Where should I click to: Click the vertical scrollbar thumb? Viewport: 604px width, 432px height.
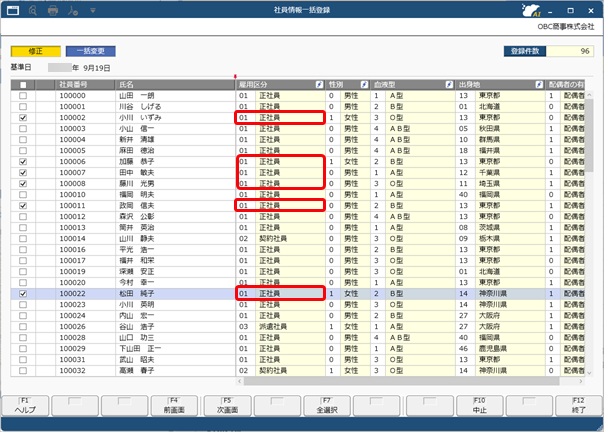click(x=589, y=135)
